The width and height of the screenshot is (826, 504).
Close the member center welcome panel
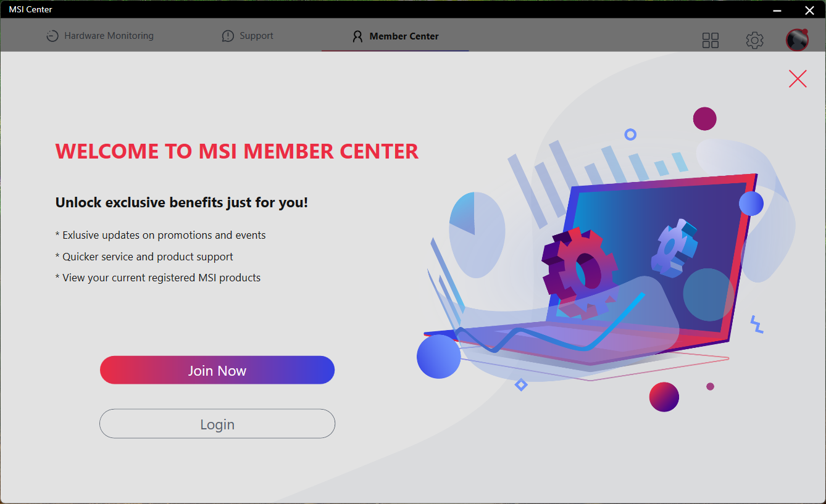pyautogui.click(x=798, y=79)
